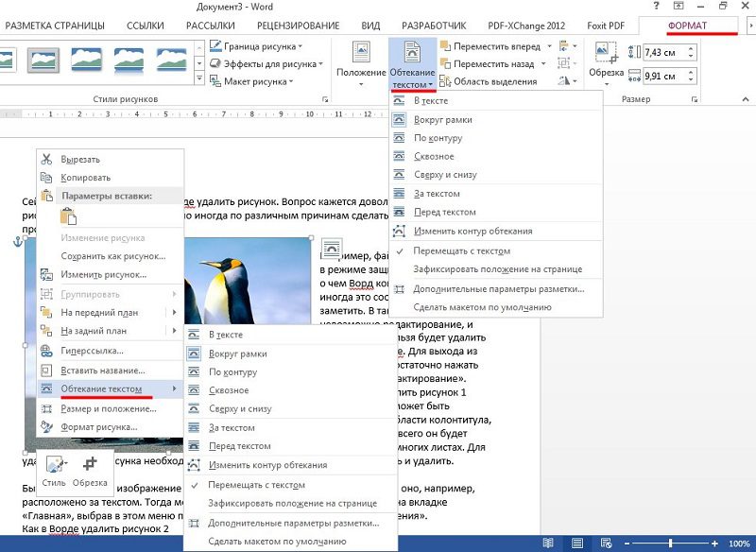Open the Положение dropdown in the ribbon
The width and height of the screenshot is (756, 552).
361,64
